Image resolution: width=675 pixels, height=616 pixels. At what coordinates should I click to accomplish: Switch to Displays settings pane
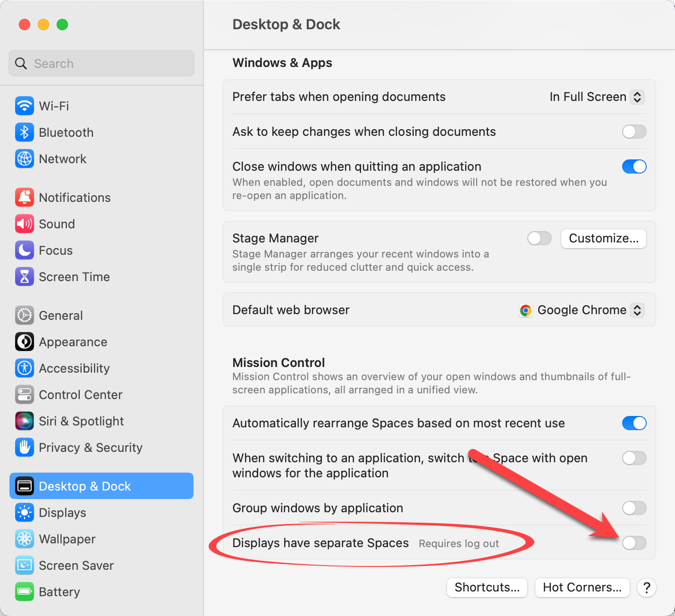tap(62, 513)
